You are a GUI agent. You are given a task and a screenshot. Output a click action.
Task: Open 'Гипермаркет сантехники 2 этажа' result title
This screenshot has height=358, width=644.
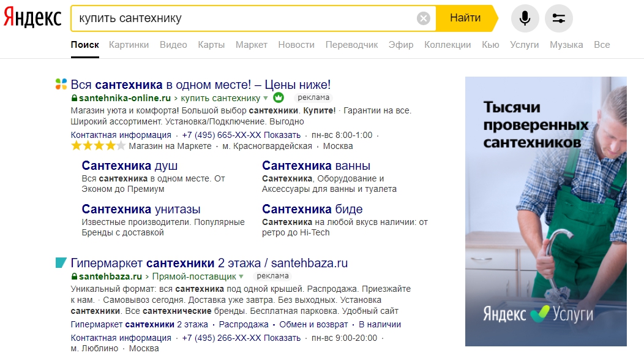coord(209,263)
